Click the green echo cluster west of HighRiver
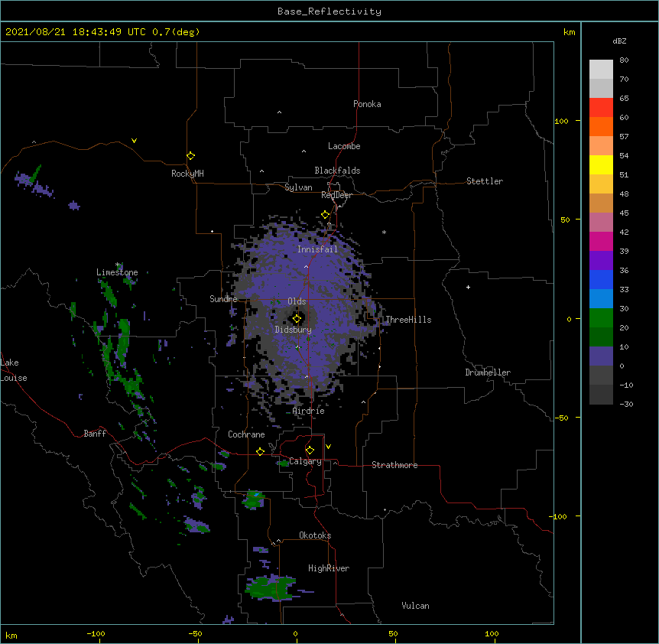 pos(271,587)
